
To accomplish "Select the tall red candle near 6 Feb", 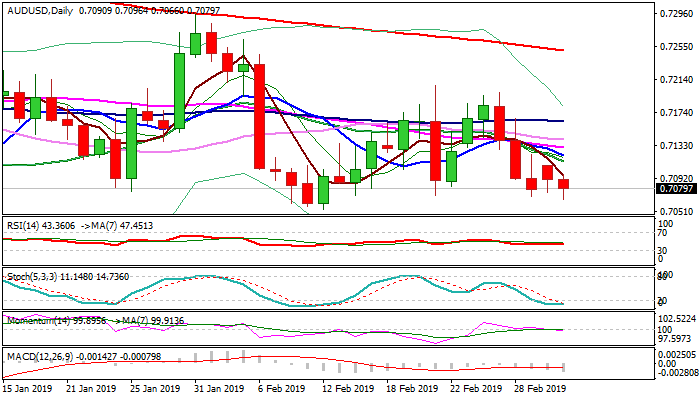I will coord(259,115).
